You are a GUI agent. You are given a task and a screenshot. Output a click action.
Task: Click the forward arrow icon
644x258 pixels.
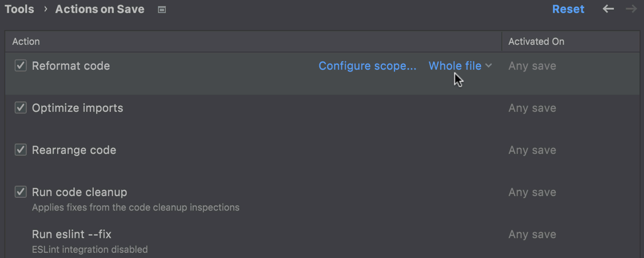pos(631,9)
